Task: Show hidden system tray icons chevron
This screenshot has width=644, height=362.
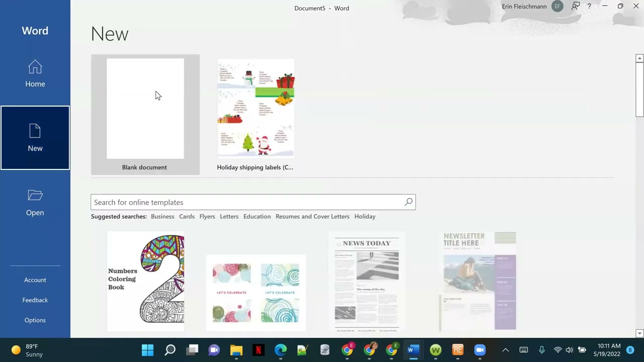Action: point(506,350)
